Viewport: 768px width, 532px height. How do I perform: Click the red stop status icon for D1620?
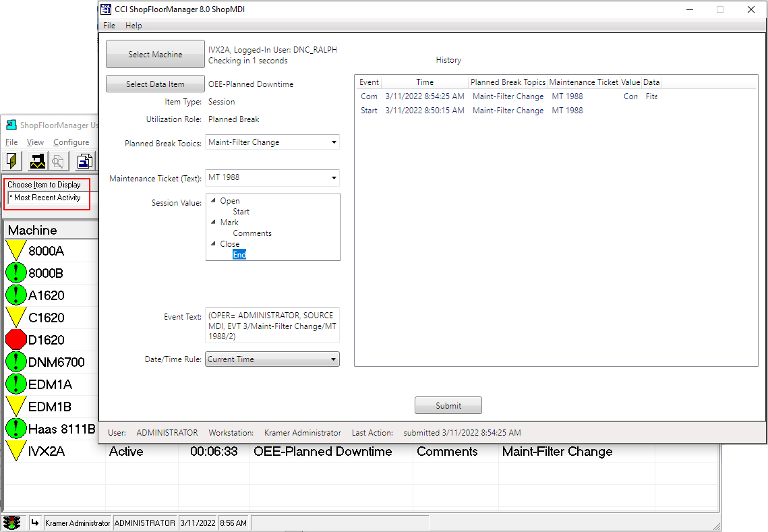coord(16,339)
